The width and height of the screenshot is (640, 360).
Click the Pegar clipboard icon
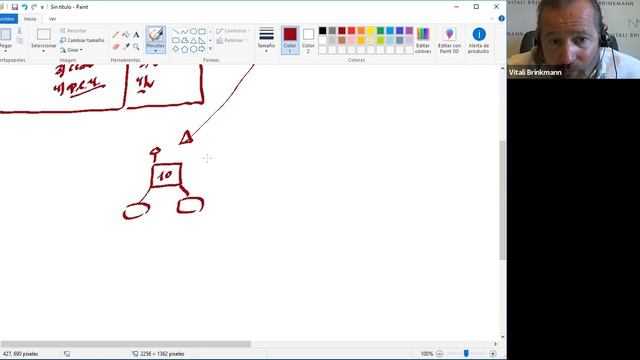[x=5, y=34]
